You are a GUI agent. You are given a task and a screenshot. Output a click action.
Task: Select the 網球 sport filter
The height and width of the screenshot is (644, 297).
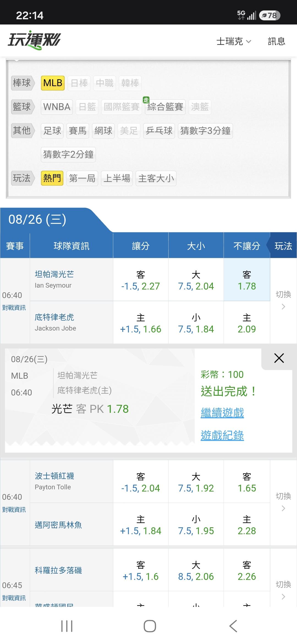click(103, 130)
